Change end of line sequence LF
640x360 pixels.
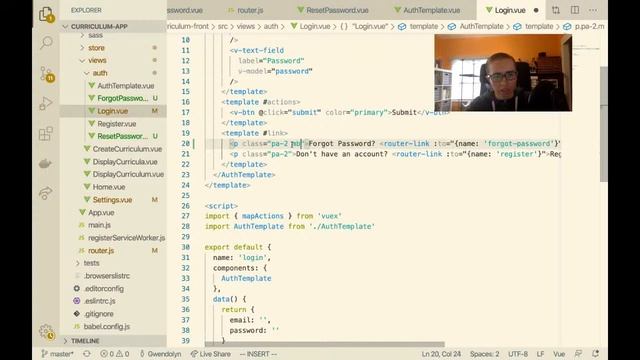coord(540,354)
